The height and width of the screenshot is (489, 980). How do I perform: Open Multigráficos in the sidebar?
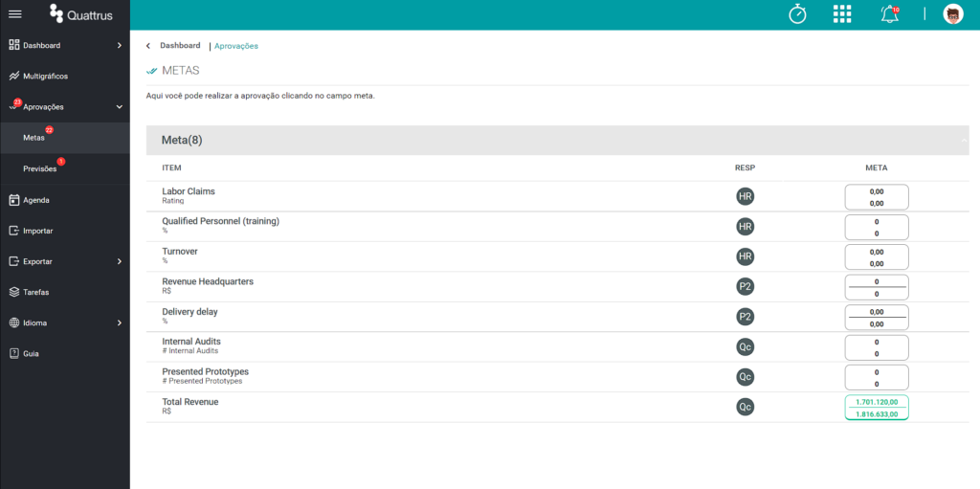tap(65, 77)
